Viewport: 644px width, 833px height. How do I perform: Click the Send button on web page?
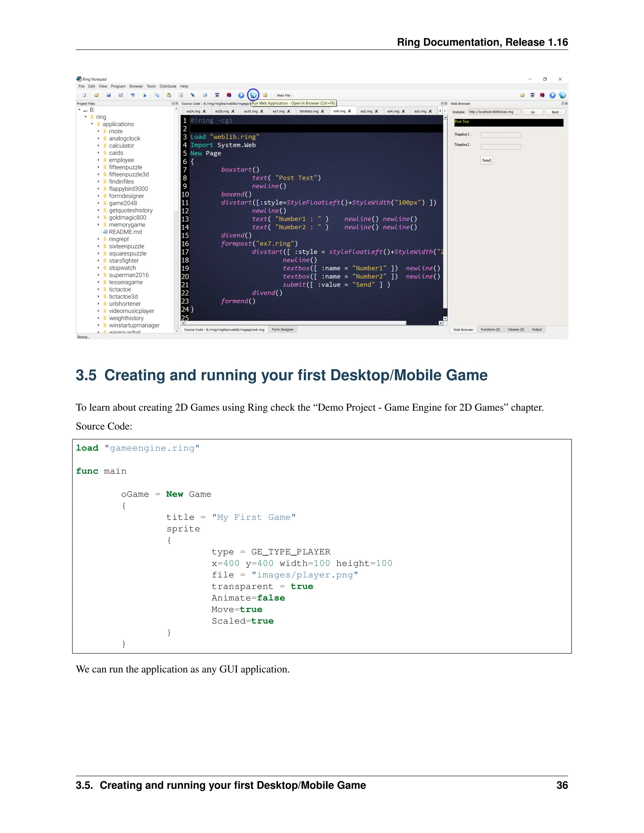pos(486,160)
